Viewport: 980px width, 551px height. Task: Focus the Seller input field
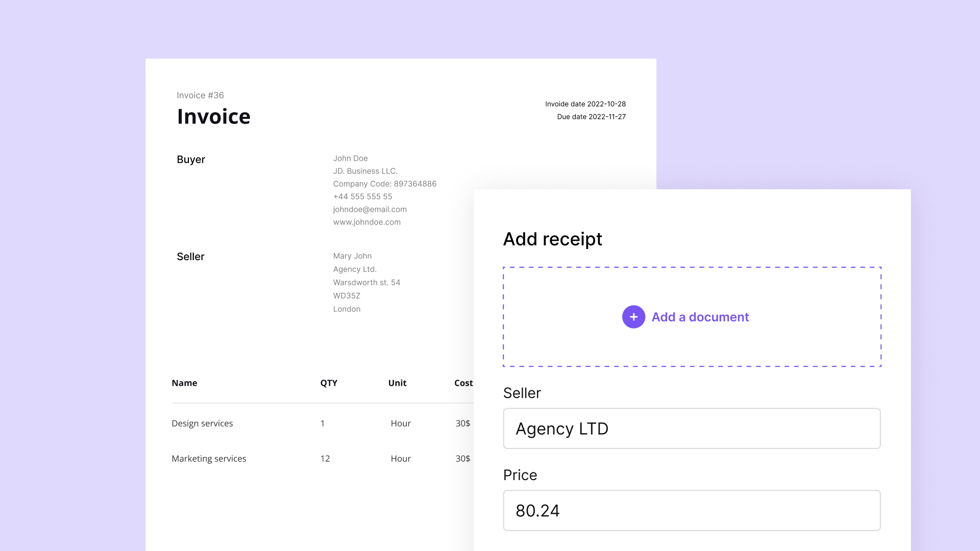[692, 429]
